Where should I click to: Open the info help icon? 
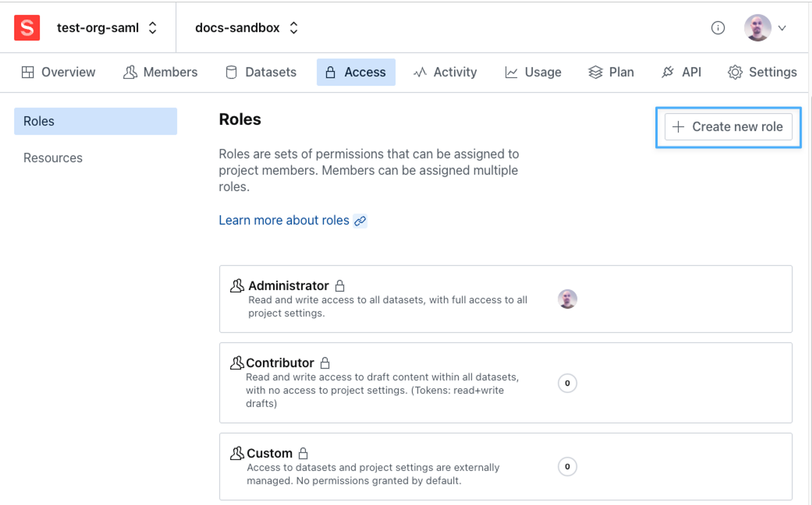click(x=718, y=28)
